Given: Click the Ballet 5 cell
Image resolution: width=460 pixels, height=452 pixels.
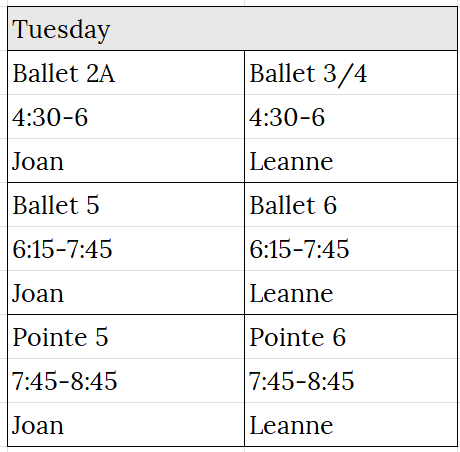Looking at the screenshot, I should (126, 205).
